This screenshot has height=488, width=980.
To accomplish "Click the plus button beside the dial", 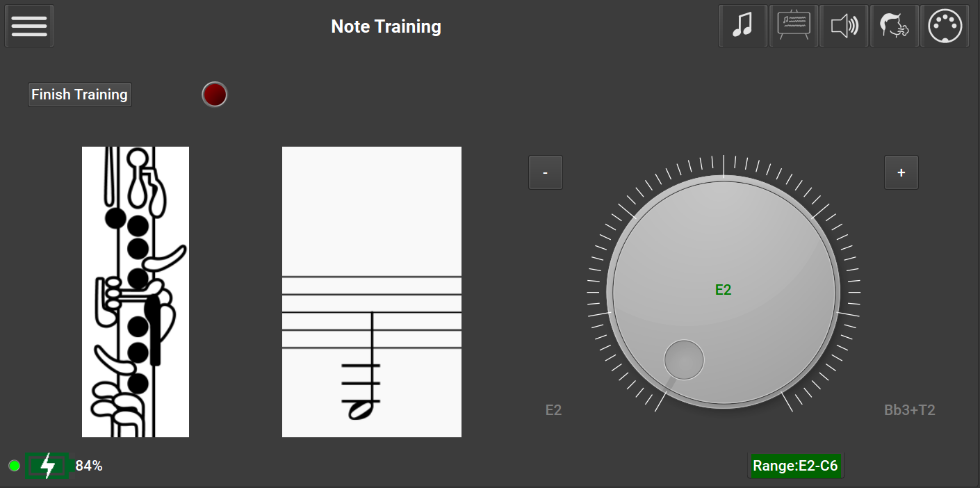I will click(x=901, y=172).
